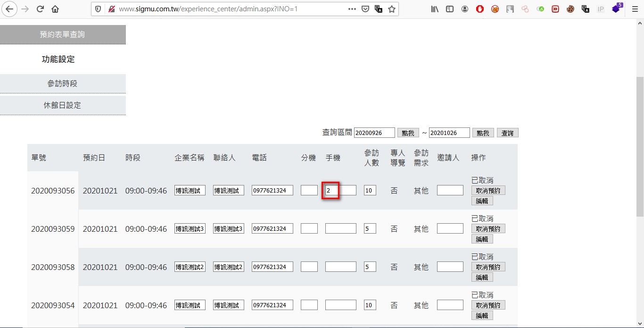Screen dimensions: 644x328
Task: Open the cookie manager extension icon
Action: 570,9
